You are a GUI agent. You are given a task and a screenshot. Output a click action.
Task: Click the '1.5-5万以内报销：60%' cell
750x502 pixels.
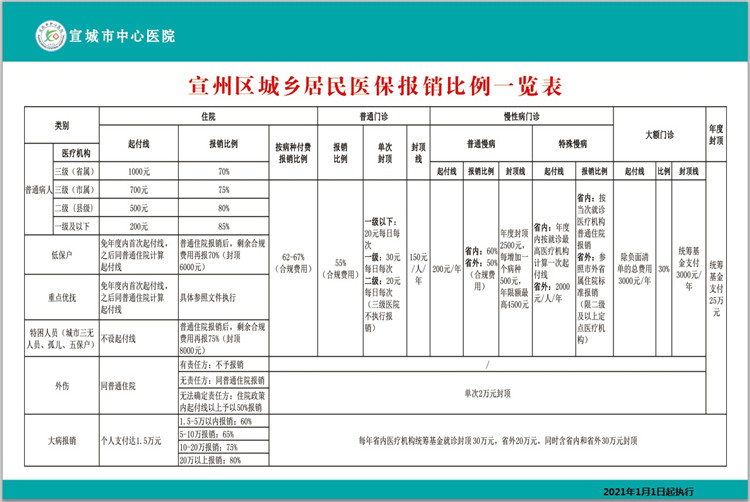click(x=223, y=421)
